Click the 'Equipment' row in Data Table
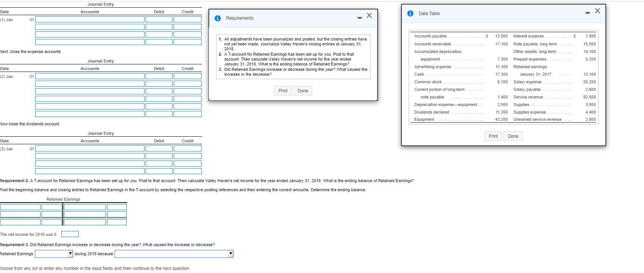 461,119
